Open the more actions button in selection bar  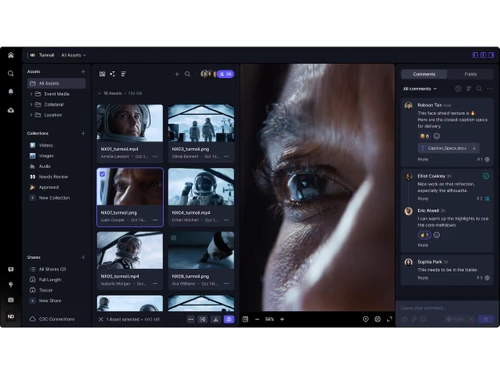191,319
